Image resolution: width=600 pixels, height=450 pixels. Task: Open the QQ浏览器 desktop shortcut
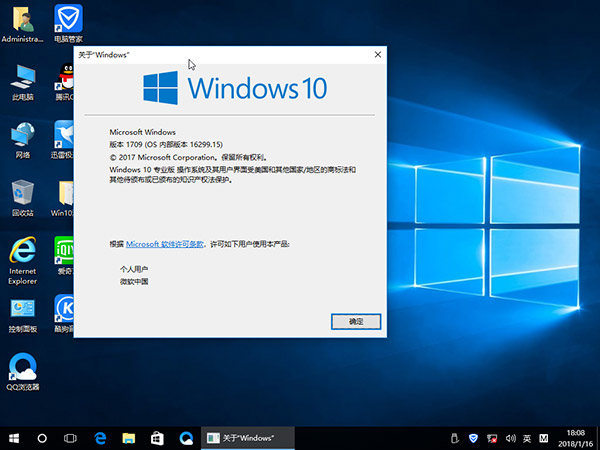pos(23,372)
